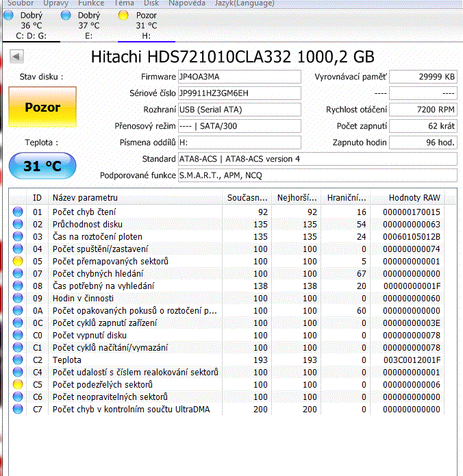
Task: Click the yellow icon for Počet podezřelých sektorů
Action: (x=18, y=385)
